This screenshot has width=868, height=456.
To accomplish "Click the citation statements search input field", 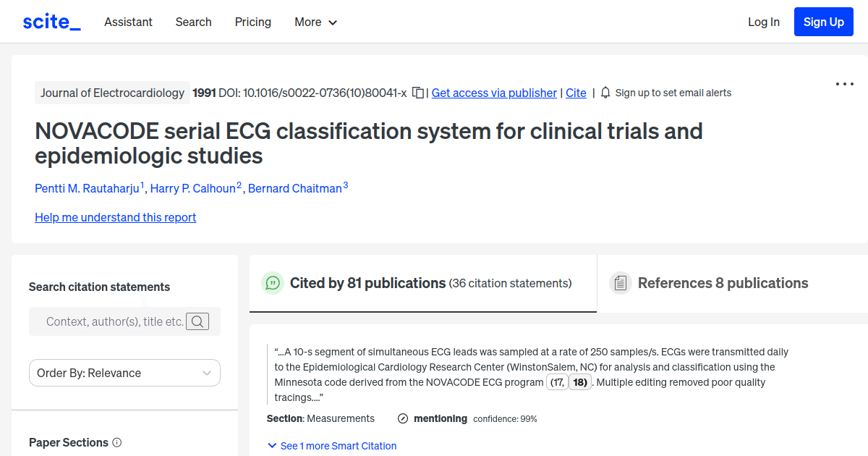I will (116, 321).
